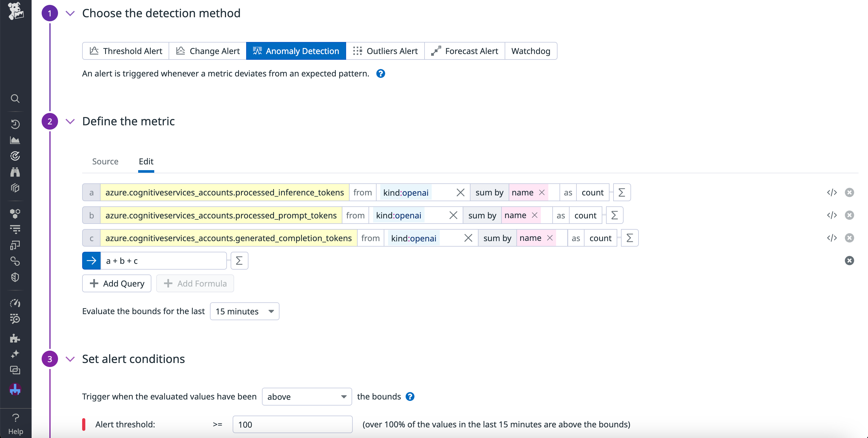Screen dimensions: 868x438
Task: Switch to Forecast Alert detection method
Action: point(465,51)
